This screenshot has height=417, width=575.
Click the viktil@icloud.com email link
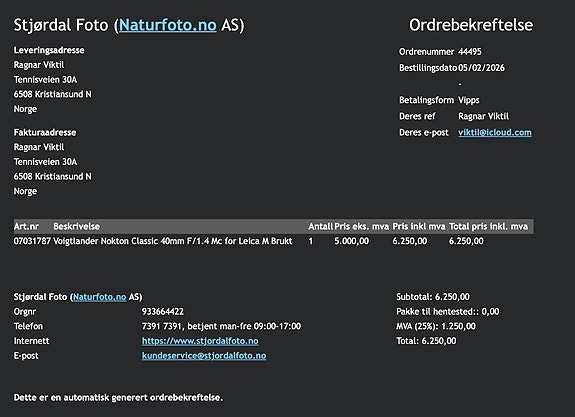pyautogui.click(x=495, y=132)
